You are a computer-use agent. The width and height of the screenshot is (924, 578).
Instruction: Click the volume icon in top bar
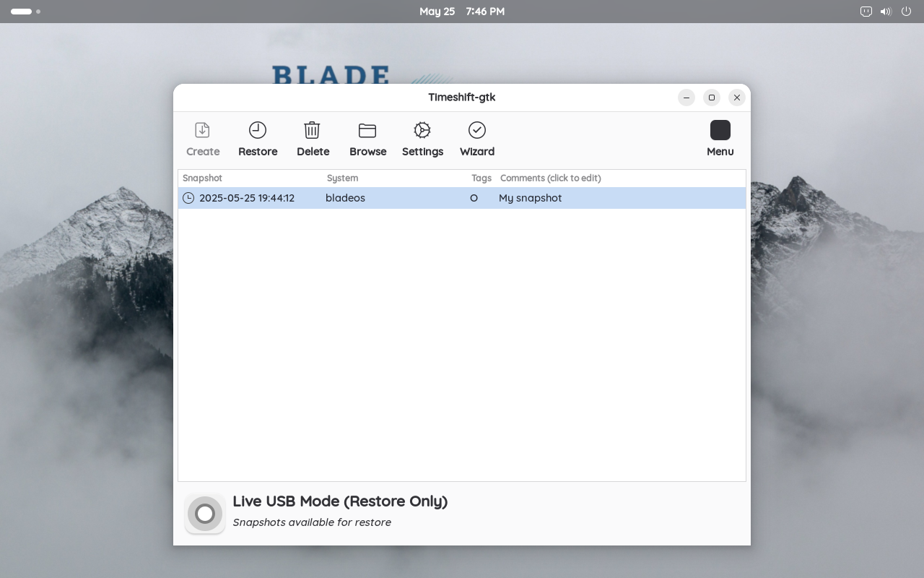[886, 12]
